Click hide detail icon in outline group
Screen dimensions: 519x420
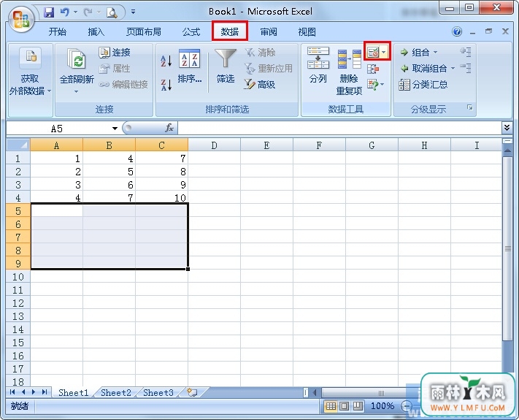466,68
